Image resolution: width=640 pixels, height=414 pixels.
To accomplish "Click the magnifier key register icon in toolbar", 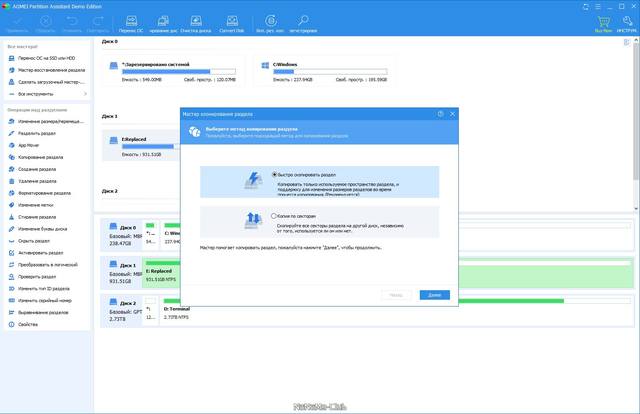I will tap(303, 24).
